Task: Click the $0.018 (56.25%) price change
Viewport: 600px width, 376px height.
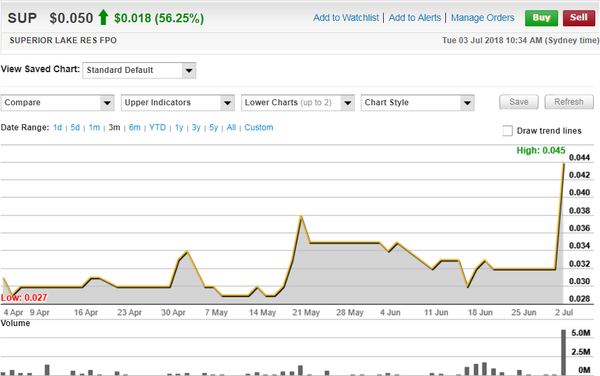Action: [x=159, y=18]
